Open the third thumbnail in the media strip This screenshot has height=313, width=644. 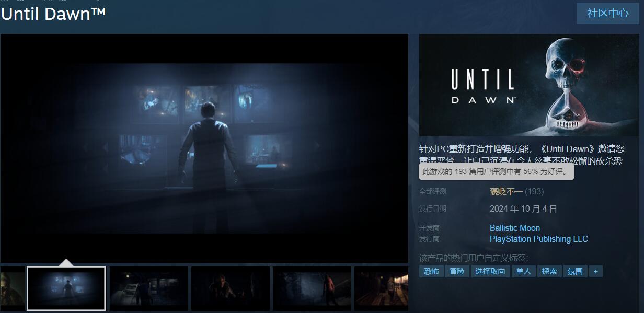pyautogui.click(x=148, y=288)
